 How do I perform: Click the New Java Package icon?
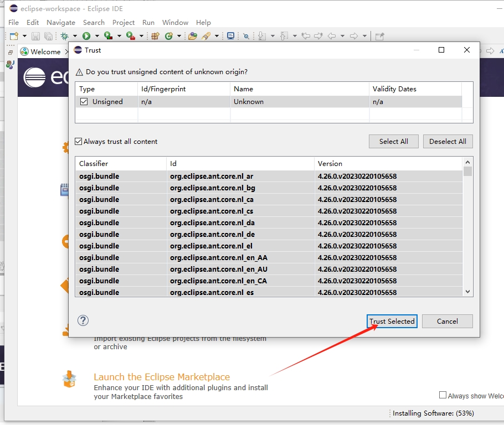(x=155, y=36)
